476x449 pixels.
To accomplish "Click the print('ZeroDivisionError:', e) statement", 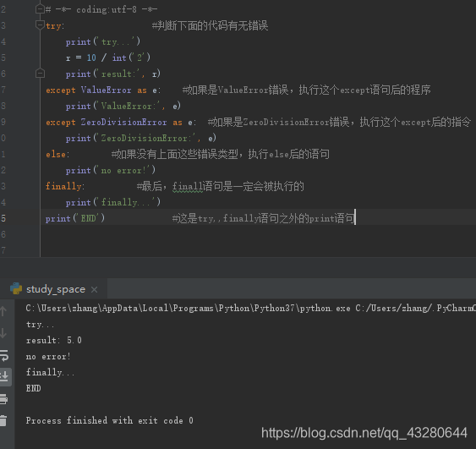I will [141, 138].
